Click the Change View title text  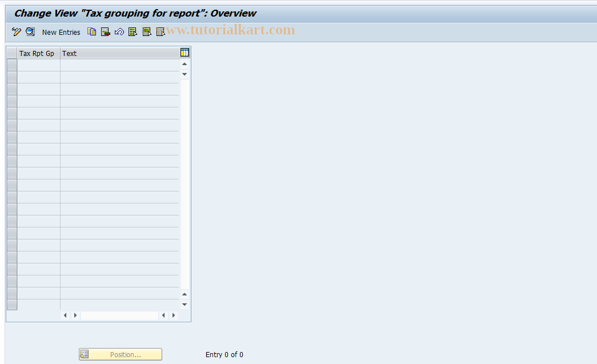click(135, 13)
